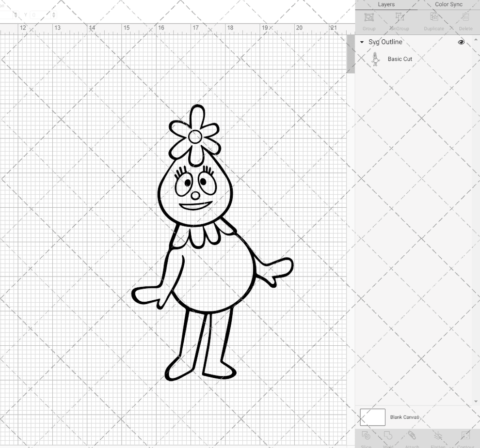Click the Basic Cut layer thumbnail
Screen dimensions: 480x448
pos(375,59)
